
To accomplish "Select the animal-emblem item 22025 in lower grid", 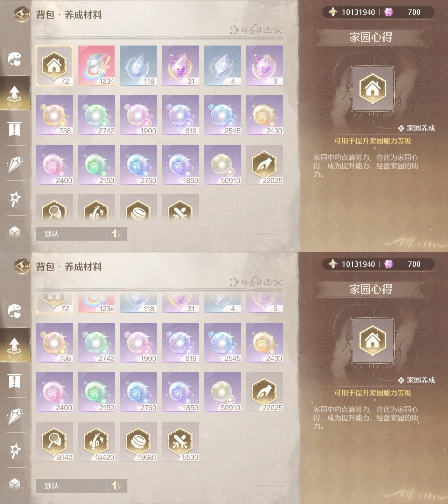I will click(264, 392).
